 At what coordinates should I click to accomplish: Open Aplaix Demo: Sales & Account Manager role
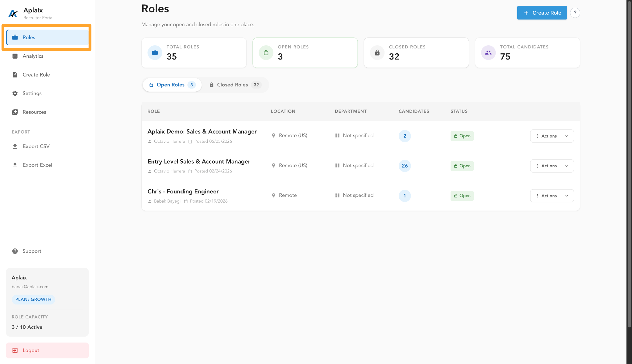pyautogui.click(x=202, y=131)
